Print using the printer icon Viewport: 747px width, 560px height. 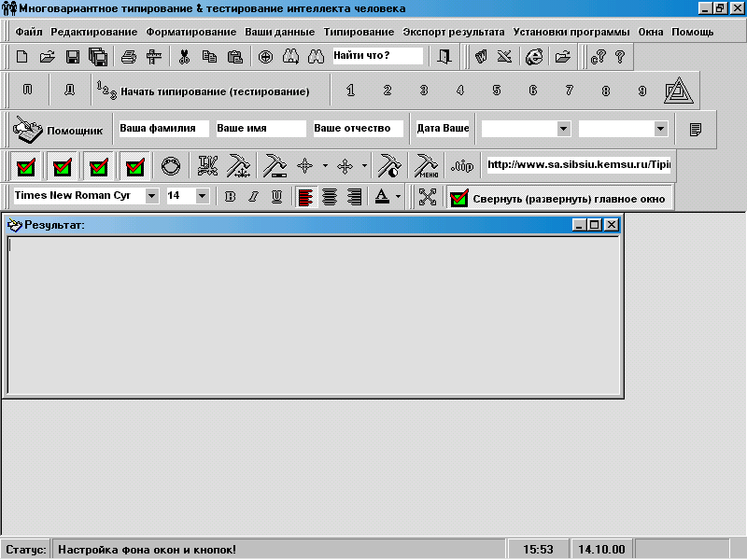point(129,57)
